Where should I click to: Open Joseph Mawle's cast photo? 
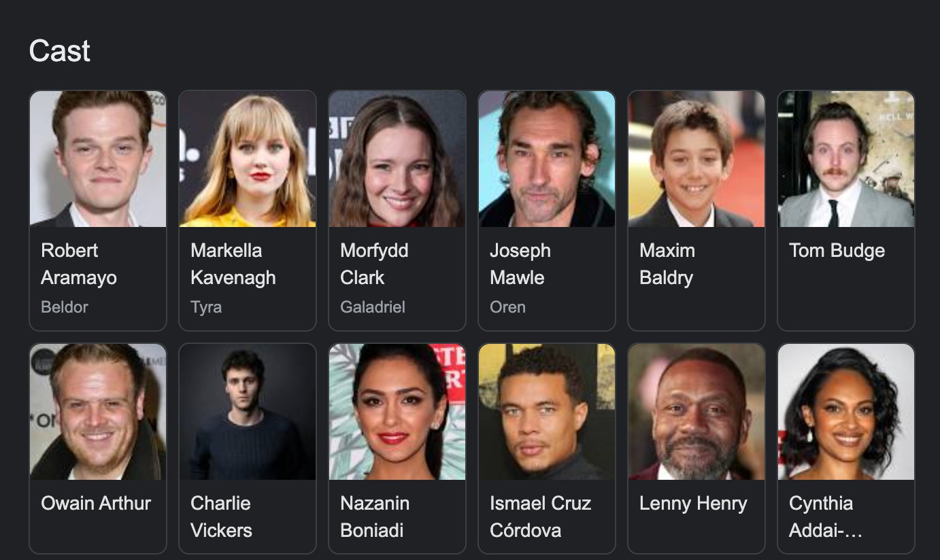tap(547, 158)
